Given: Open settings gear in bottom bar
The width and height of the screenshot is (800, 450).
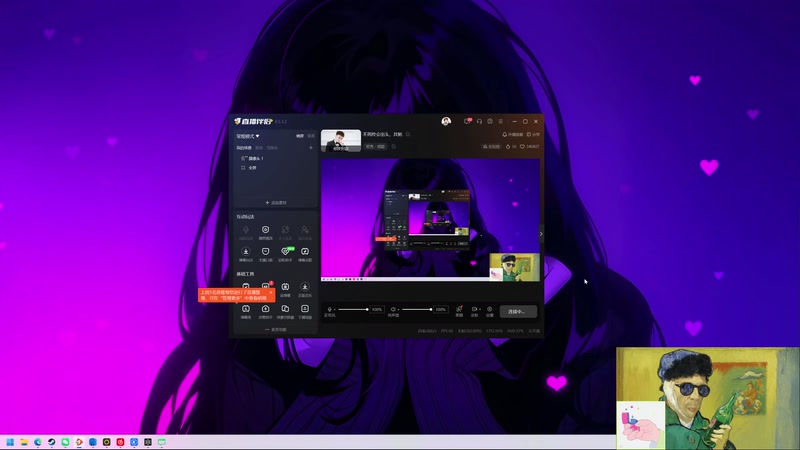Looking at the screenshot, I should 489,311.
